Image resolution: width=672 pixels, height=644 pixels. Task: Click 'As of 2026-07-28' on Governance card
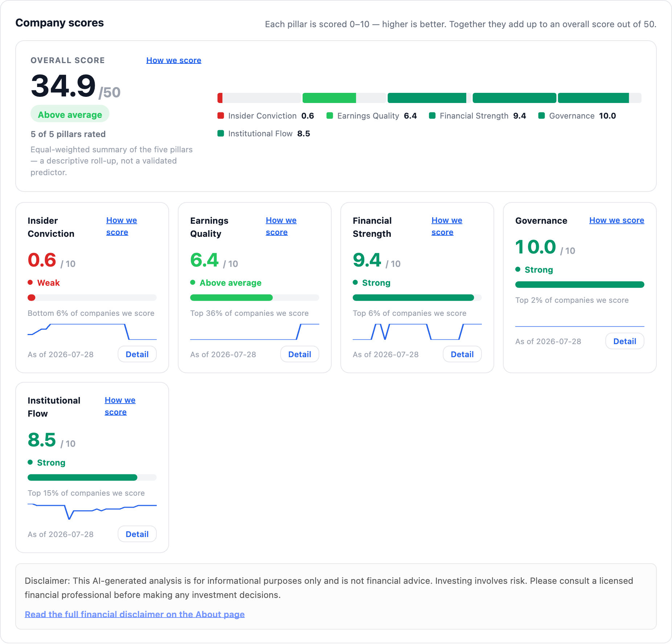[x=548, y=342]
